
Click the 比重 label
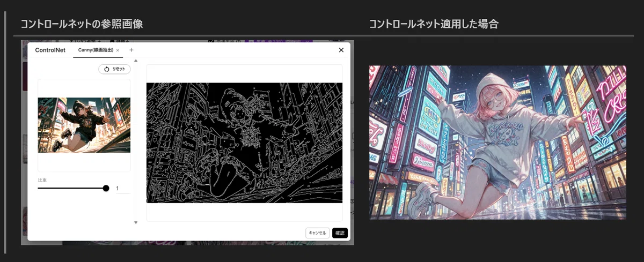[42, 180]
